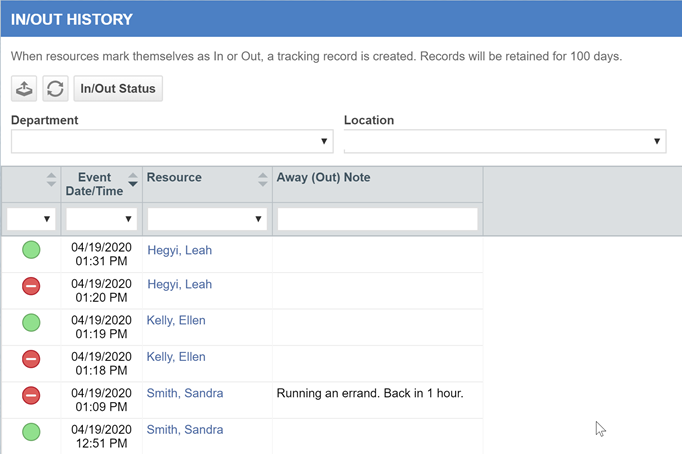682x454 pixels.
Task: Open Smith, Sandra link in the 12:51 PM row
Action: [x=185, y=430]
